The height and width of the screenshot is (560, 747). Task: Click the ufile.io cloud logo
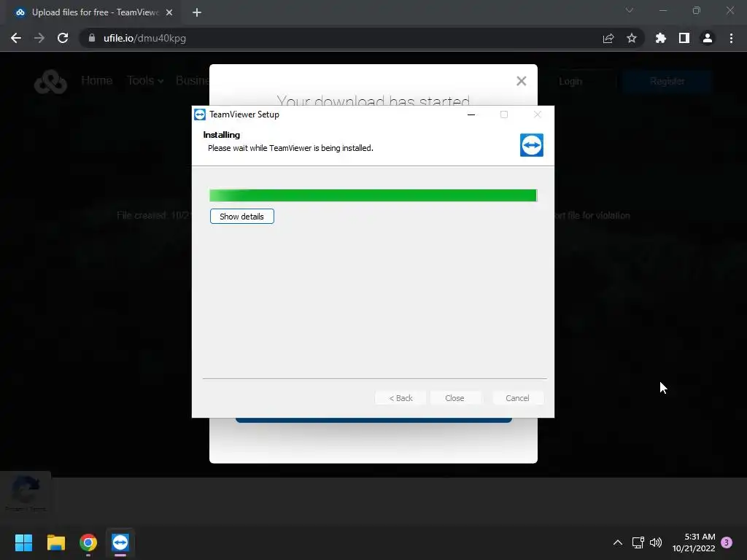pos(50,82)
